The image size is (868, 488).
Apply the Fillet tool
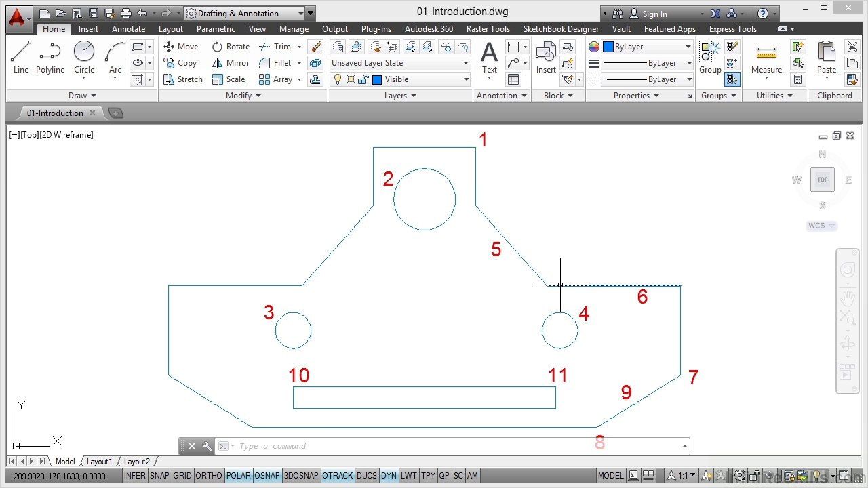275,63
